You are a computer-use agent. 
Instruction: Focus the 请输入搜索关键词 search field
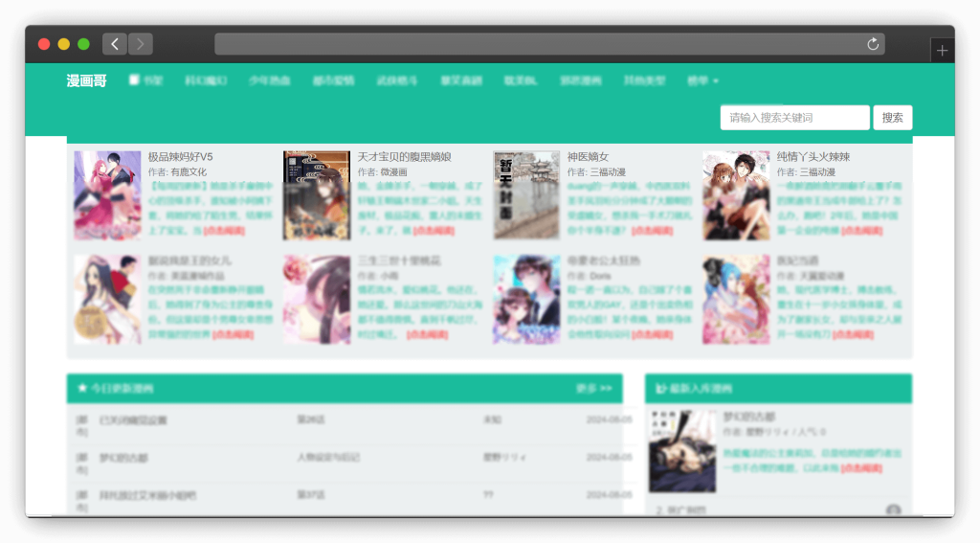795,118
